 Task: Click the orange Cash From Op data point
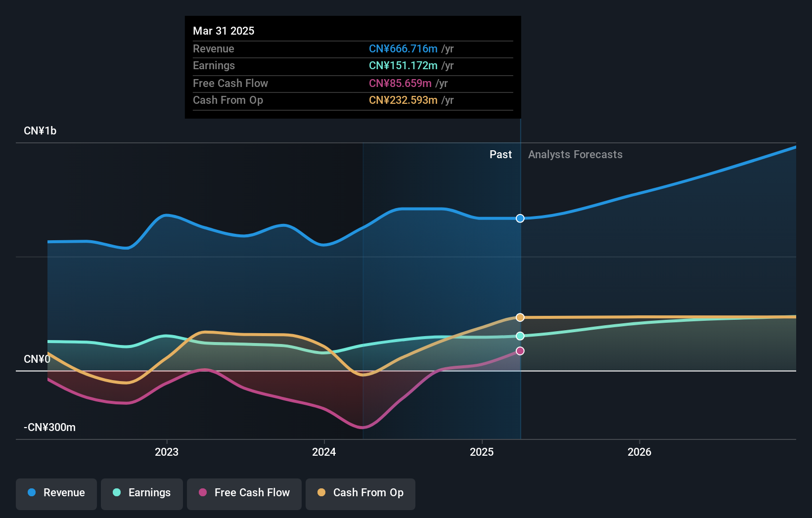tap(520, 317)
